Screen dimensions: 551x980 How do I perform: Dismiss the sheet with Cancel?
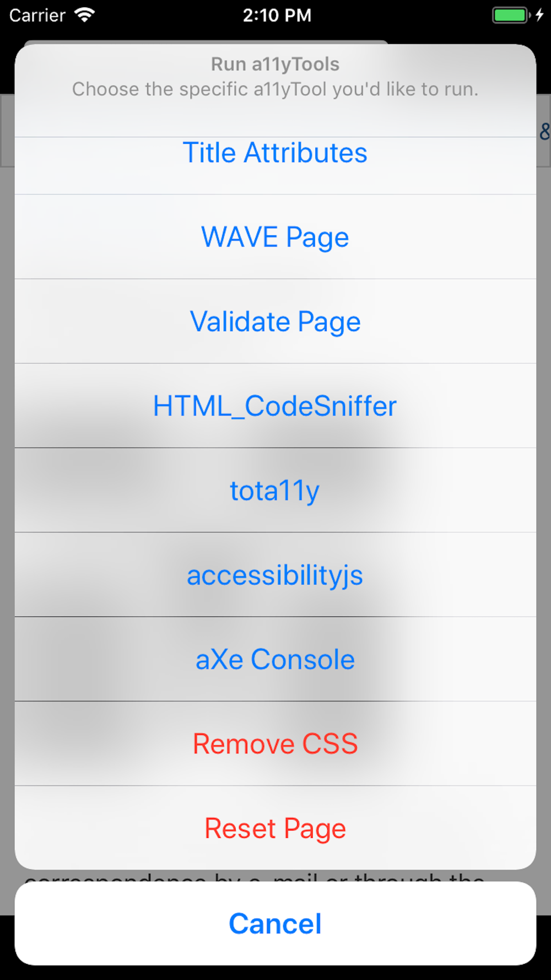(275, 923)
